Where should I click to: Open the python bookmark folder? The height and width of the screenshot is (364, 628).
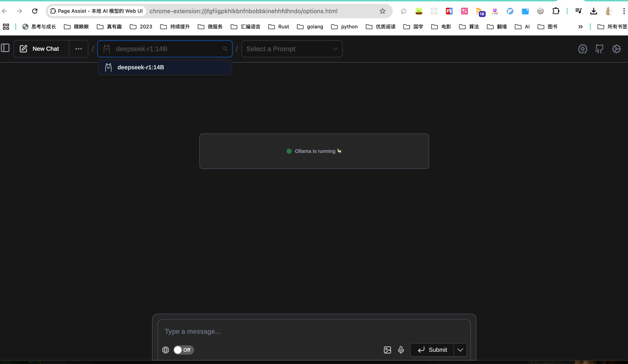pyautogui.click(x=344, y=27)
